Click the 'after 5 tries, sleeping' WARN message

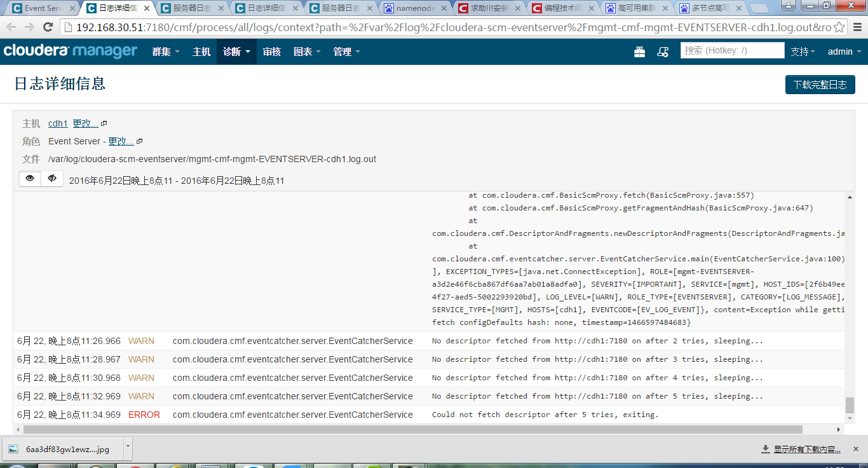597,396
